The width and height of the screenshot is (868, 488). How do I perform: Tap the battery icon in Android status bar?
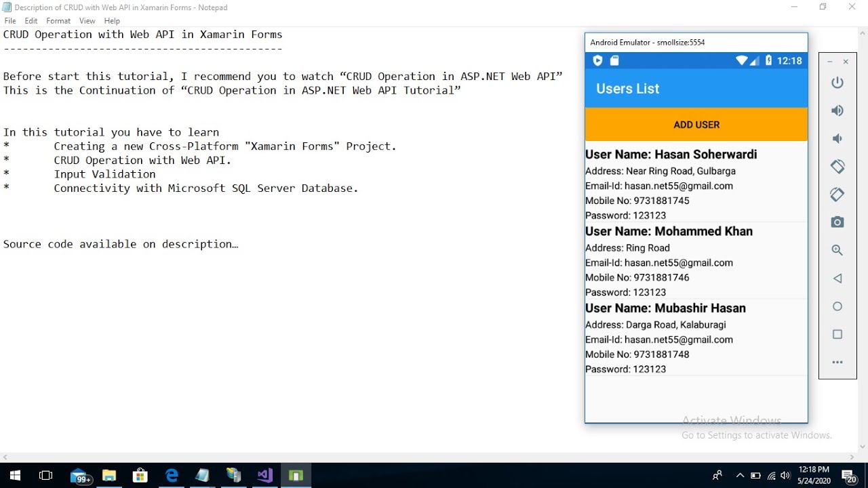tap(768, 60)
